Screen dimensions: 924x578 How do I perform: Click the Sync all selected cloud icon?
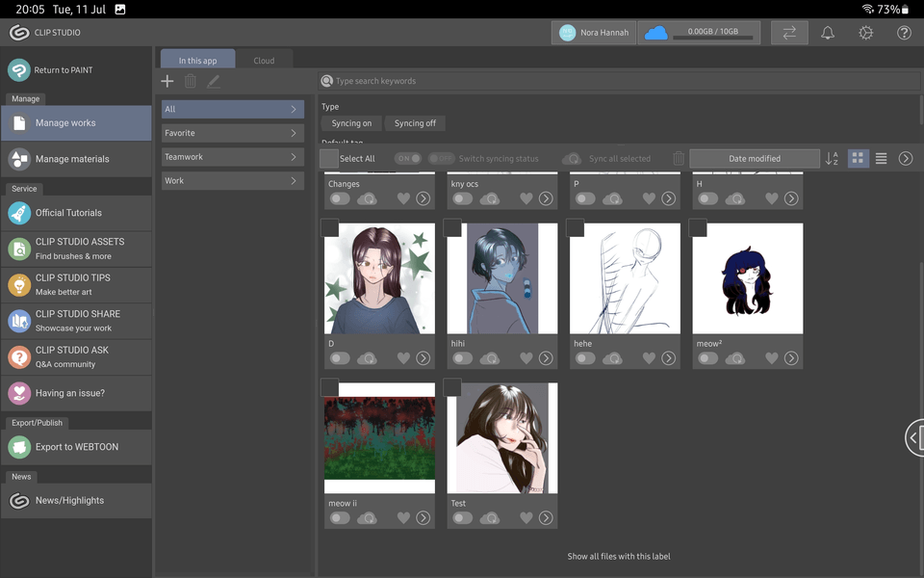tap(572, 159)
